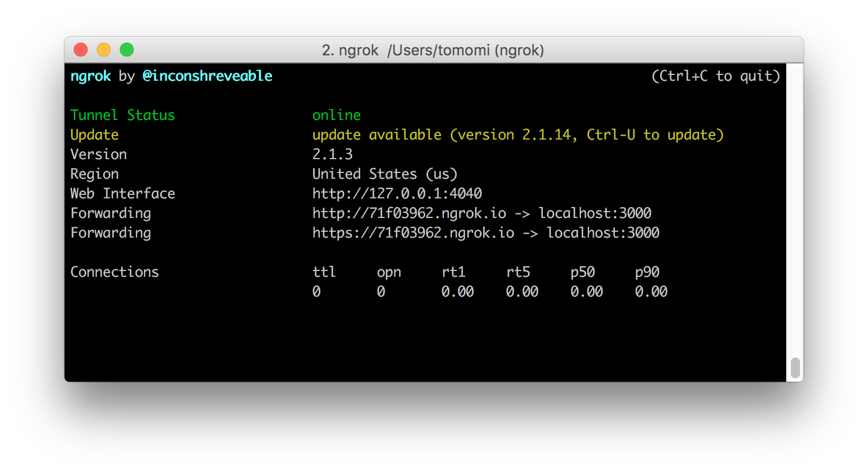Click the @inconshreveable author handle
Viewport: 868px width, 474px height.
pos(207,76)
